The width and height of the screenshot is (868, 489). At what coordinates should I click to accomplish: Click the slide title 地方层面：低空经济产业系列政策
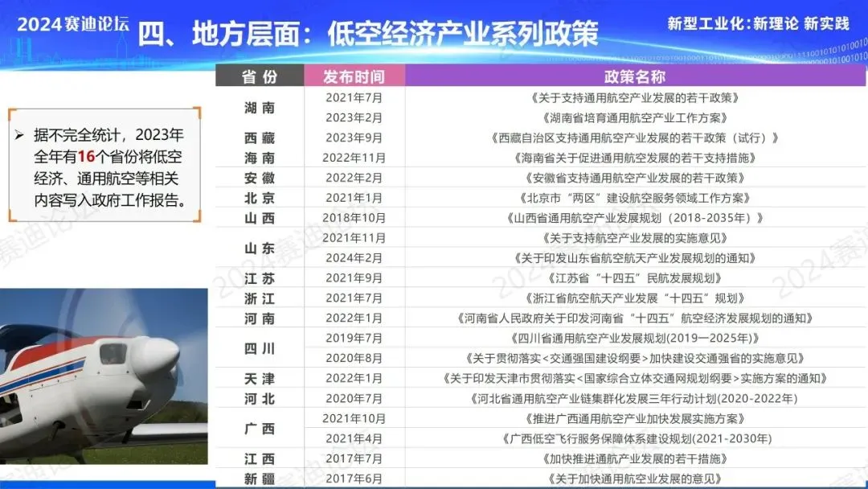click(395, 34)
